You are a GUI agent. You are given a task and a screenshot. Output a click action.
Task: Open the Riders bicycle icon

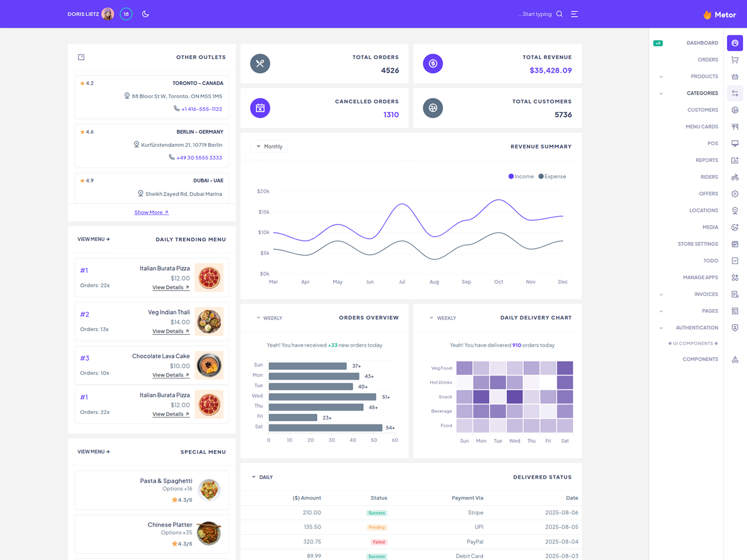click(x=735, y=177)
